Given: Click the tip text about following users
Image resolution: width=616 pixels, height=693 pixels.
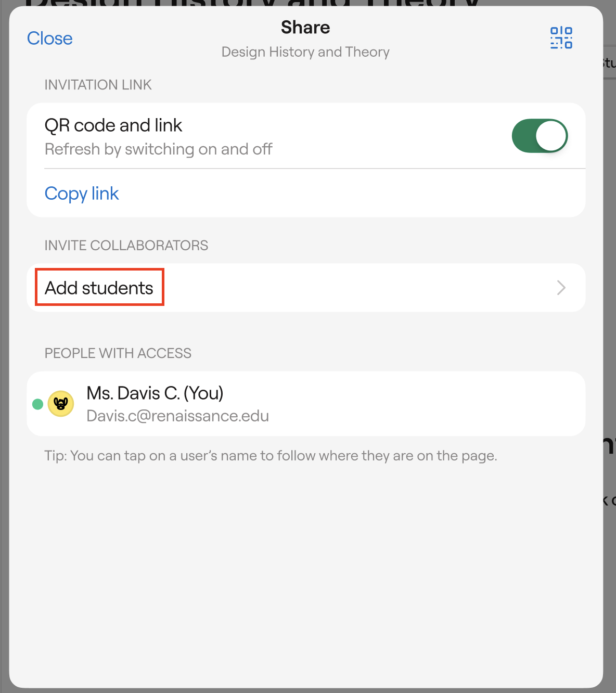Looking at the screenshot, I should coord(271,456).
